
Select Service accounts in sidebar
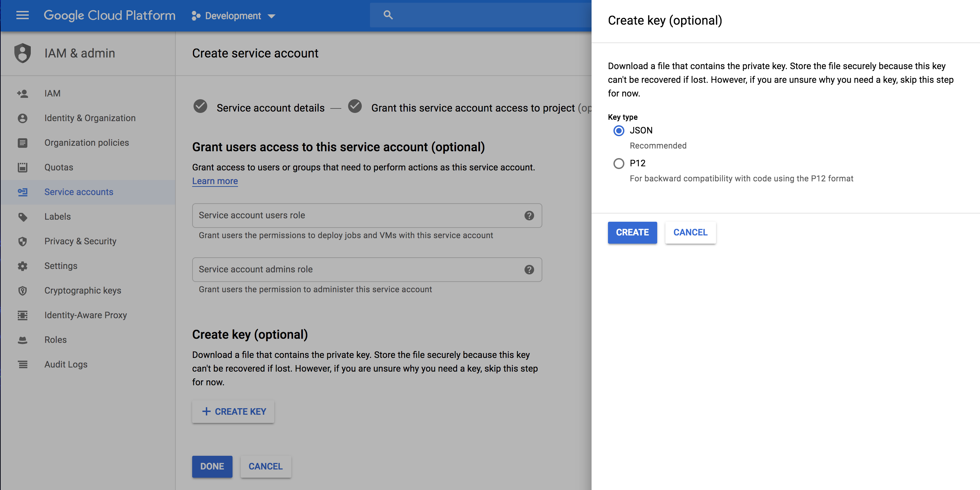(x=88, y=192)
